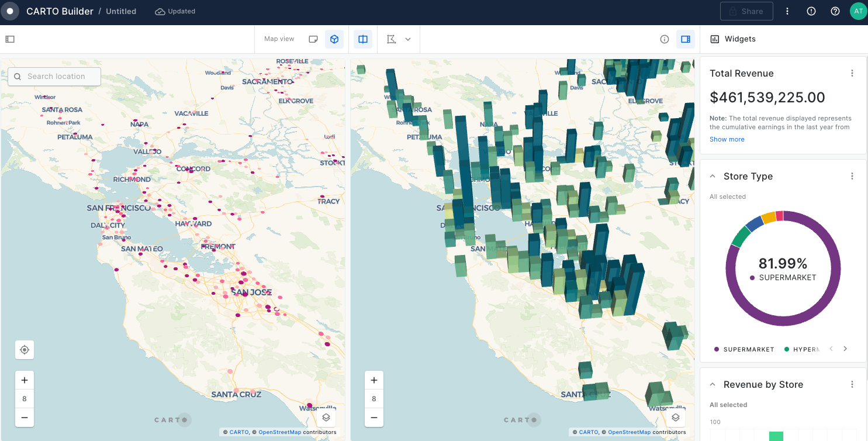Click Show more under Total Revenue
The height and width of the screenshot is (441, 868).
[x=727, y=139]
